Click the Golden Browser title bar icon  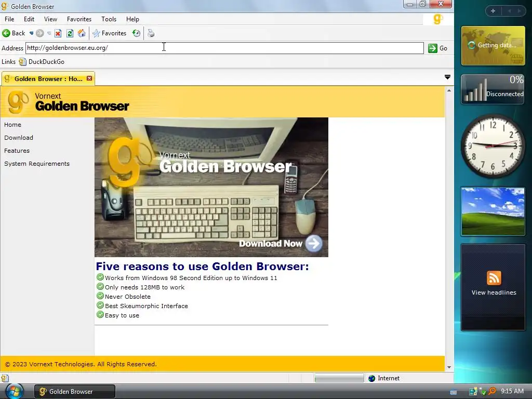click(5, 6)
